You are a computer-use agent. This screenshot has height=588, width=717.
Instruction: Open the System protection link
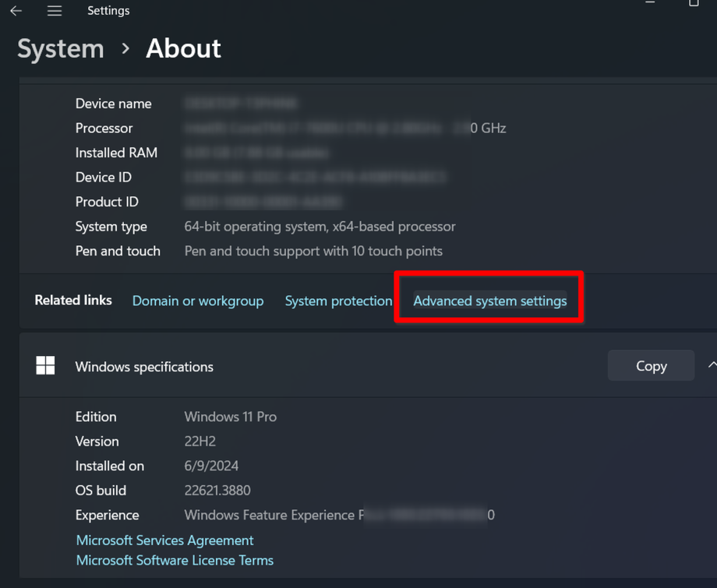(x=338, y=301)
